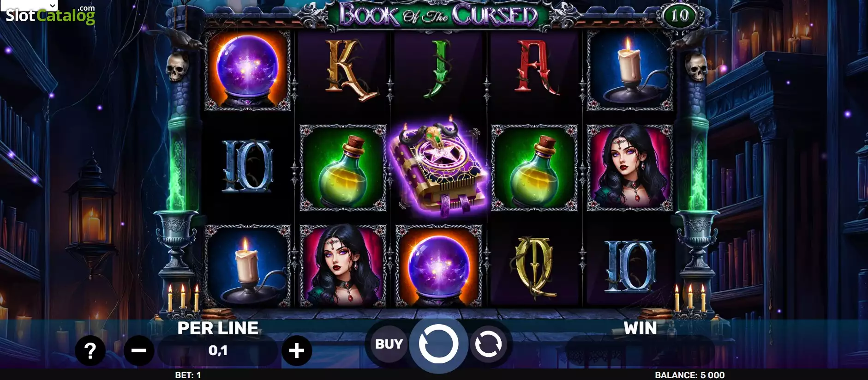Click the 10 lines indicator badge
868x380 pixels.
pyautogui.click(x=679, y=16)
